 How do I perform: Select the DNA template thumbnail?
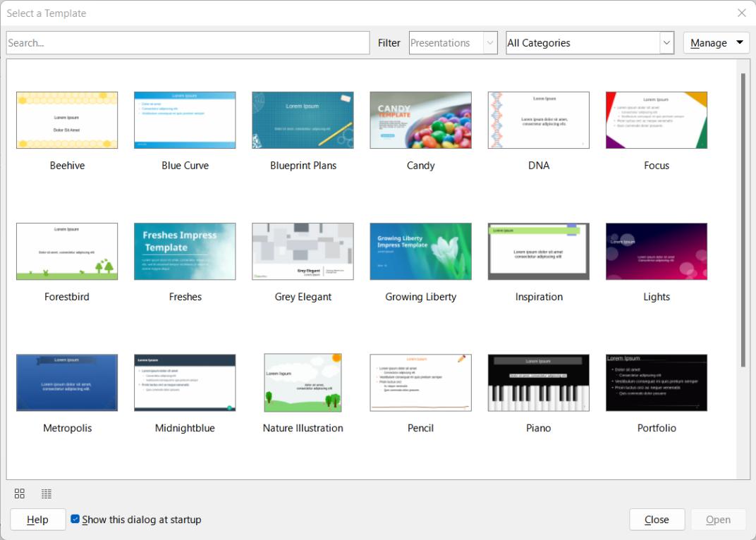[539, 120]
